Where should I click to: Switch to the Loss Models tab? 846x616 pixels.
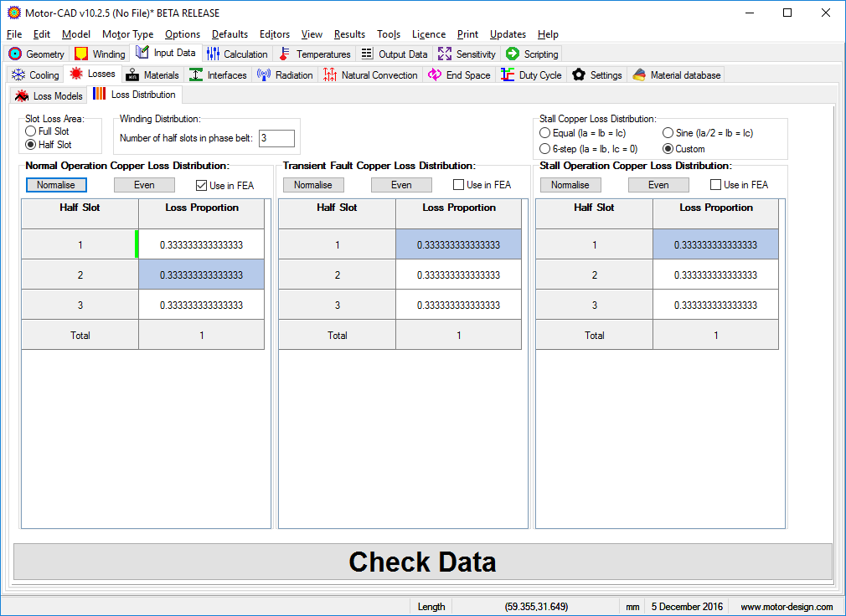[49, 96]
